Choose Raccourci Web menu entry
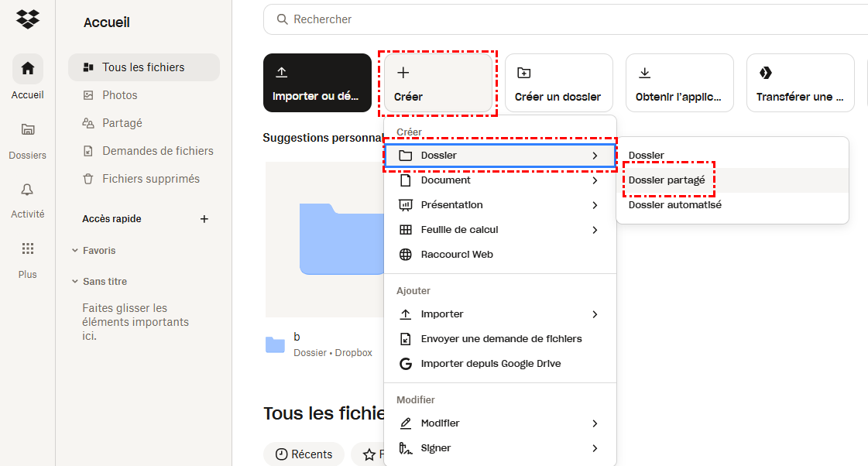 (x=500, y=255)
